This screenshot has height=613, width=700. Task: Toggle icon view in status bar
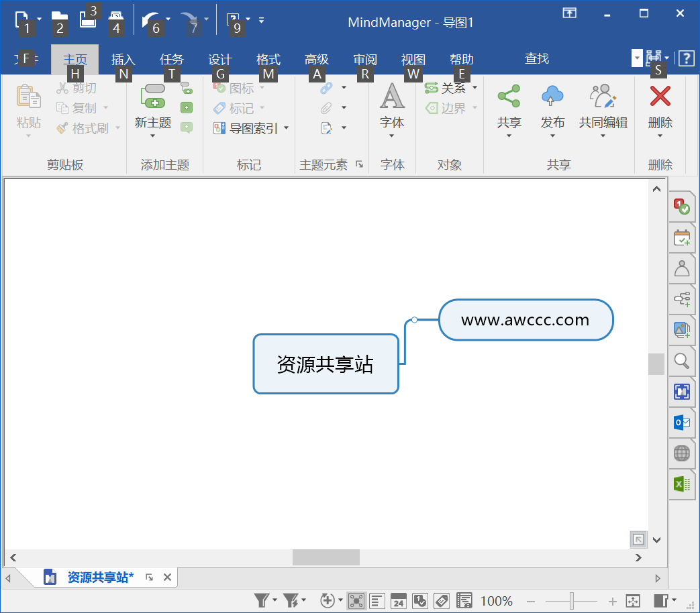click(x=420, y=601)
